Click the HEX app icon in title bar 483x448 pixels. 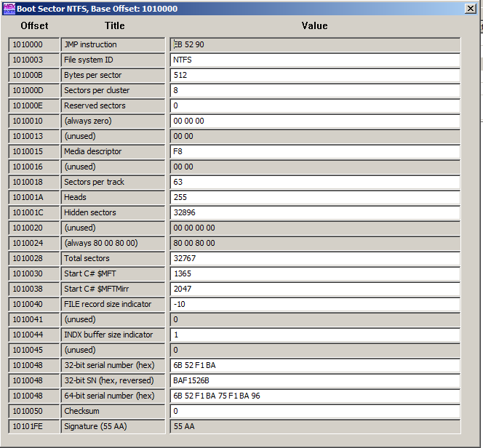click(9, 9)
